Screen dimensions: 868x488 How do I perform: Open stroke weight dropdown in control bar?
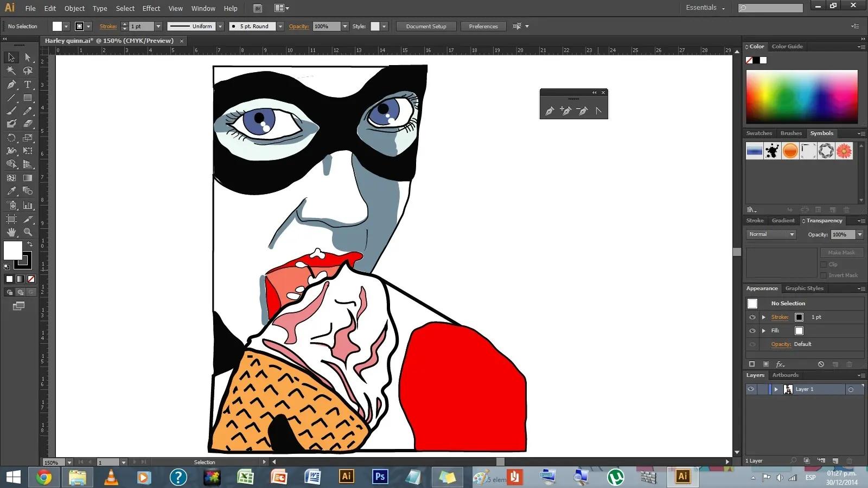(158, 26)
